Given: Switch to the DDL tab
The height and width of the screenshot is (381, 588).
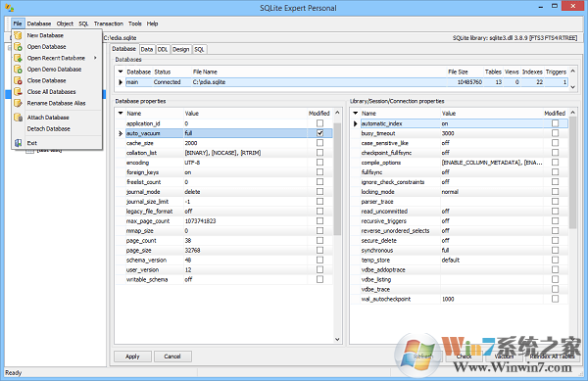Looking at the screenshot, I should point(163,49).
